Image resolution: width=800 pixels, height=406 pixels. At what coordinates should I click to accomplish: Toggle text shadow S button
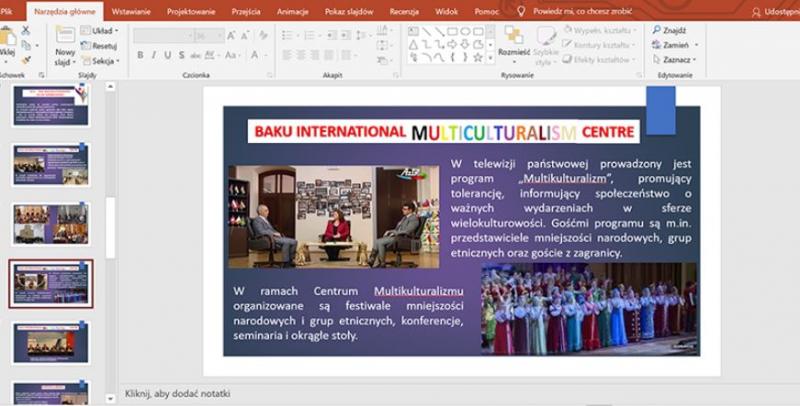pyautogui.click(x=181, y=55)
